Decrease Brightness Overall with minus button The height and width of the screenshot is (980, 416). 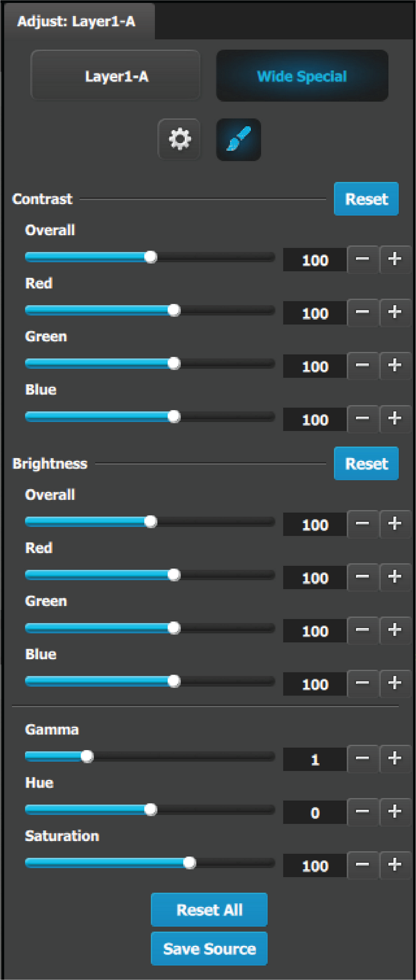click(363, 523)
